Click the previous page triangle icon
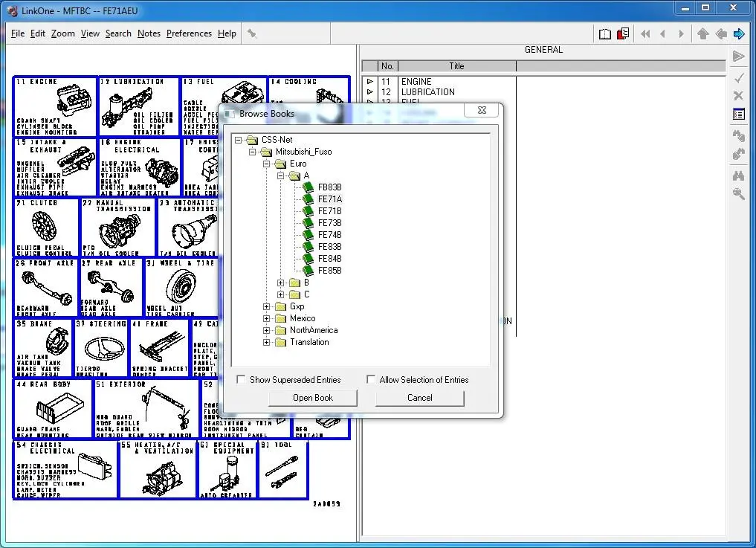Screen dimensions: 756x548 [x=663, y=33]
